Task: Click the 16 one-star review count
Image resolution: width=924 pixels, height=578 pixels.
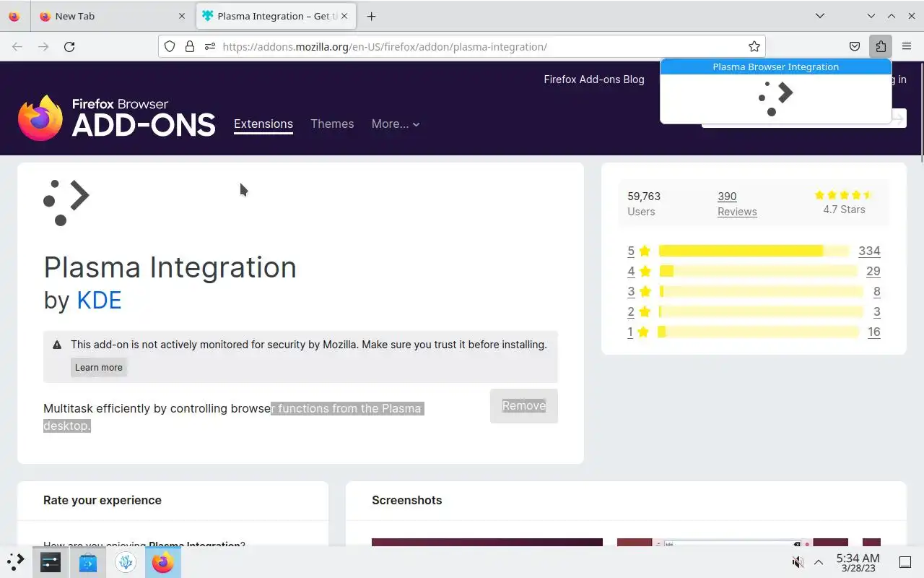Action: coord(874,332)
